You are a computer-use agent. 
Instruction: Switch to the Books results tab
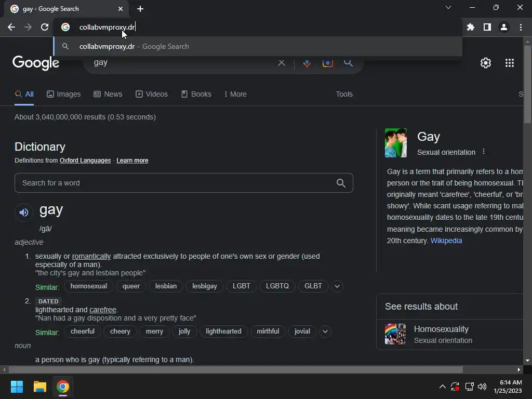coord(196,95)
